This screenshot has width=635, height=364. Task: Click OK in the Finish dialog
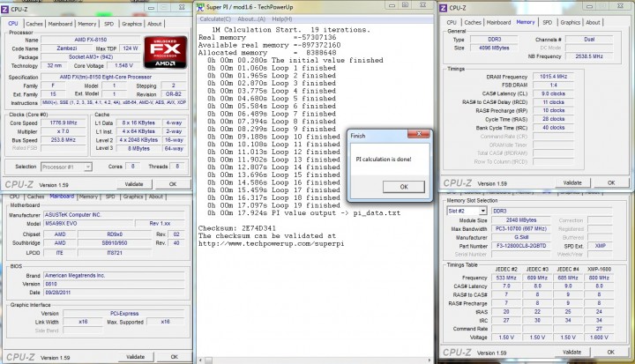[404, 187]
